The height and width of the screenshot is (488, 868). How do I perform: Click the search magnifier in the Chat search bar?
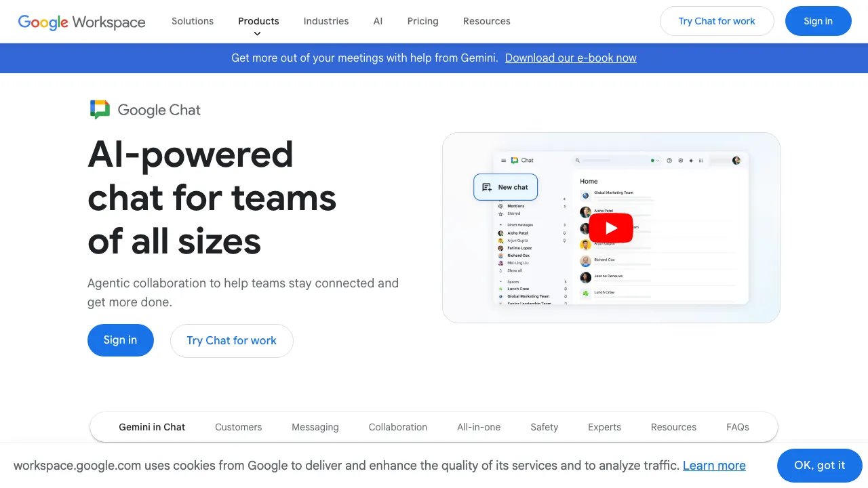coord(578,161)
